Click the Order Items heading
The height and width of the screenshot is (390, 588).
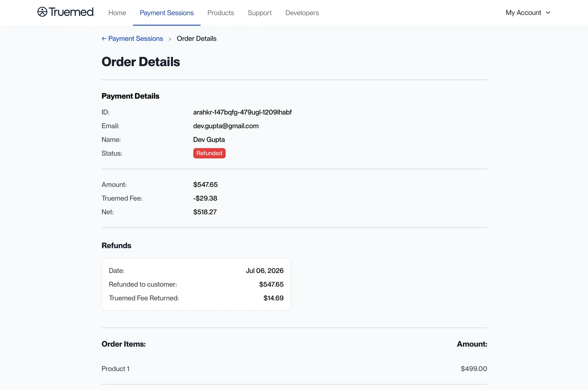[x=123, y=344]
